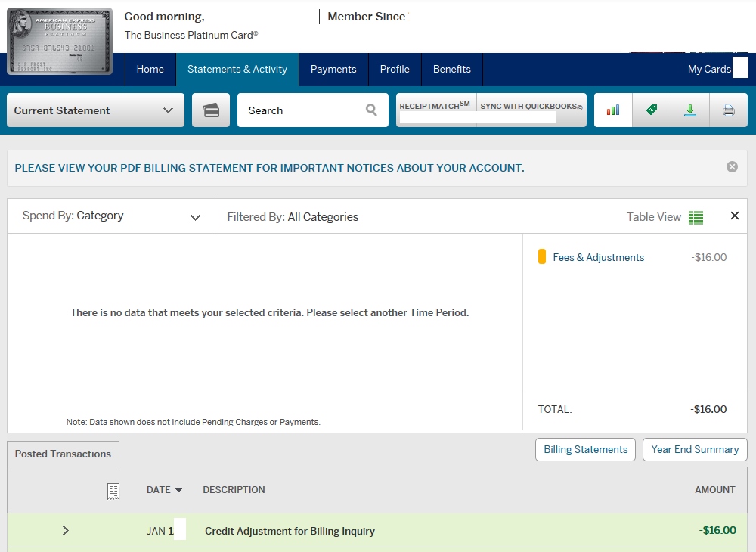Click the orange Fees & Adjustments swatch

[542, 257]
